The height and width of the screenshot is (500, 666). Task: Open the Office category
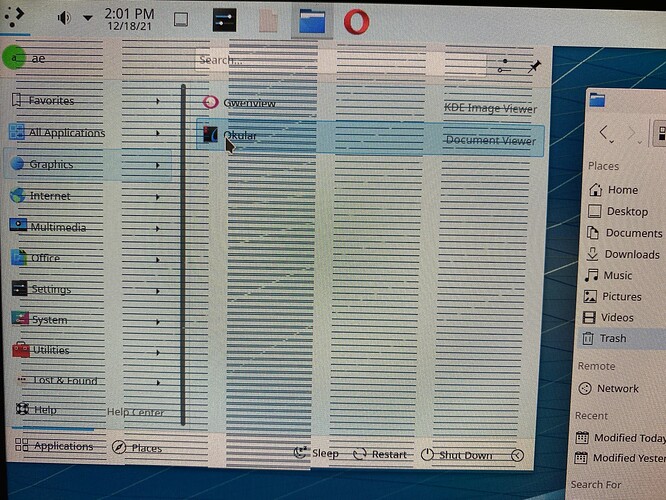point(87,258)
